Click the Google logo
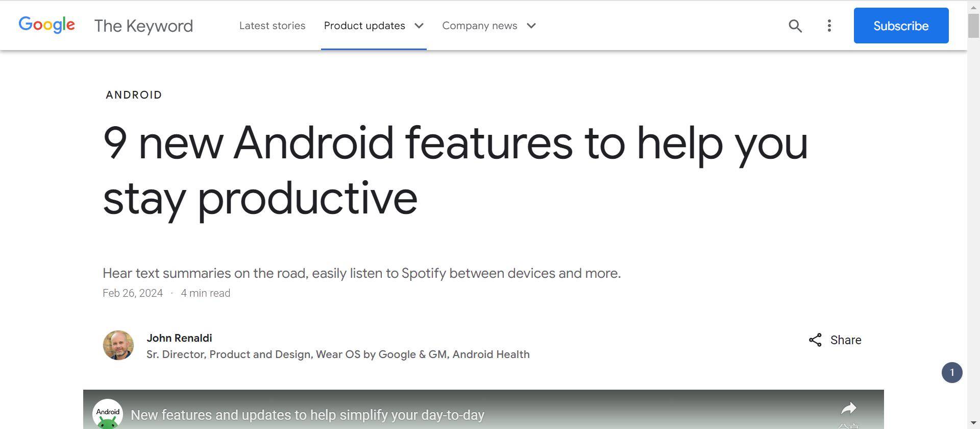The image size is (980, 429). tap(46, 25)
